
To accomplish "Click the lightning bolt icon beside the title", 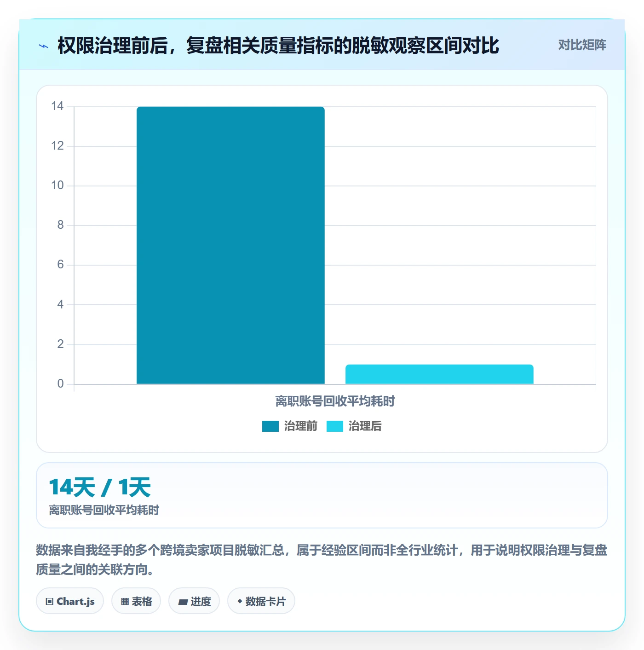I will tap(44, 46).
